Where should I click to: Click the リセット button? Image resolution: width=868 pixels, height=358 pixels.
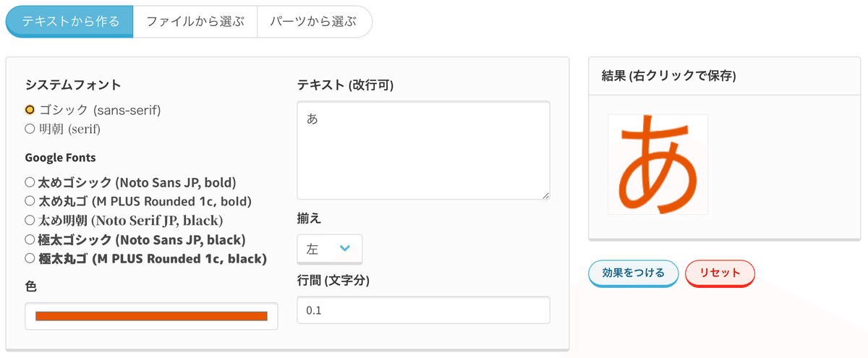720,273
